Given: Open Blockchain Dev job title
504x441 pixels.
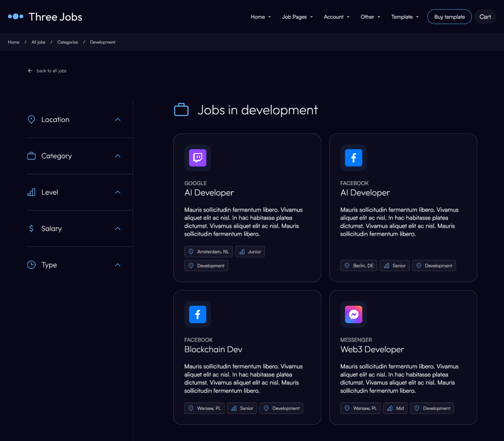Looking at the screenshot, I should (x=213, y=349).
